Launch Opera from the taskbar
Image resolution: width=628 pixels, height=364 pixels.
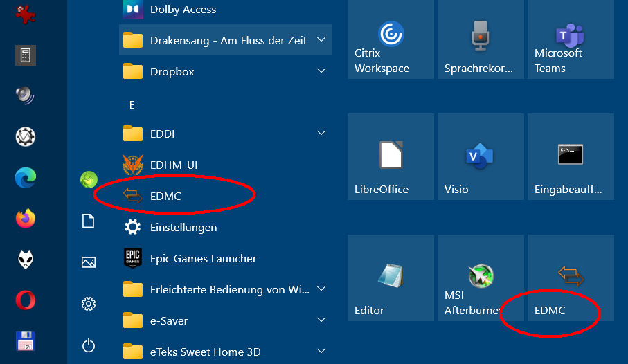pos(26,300)
